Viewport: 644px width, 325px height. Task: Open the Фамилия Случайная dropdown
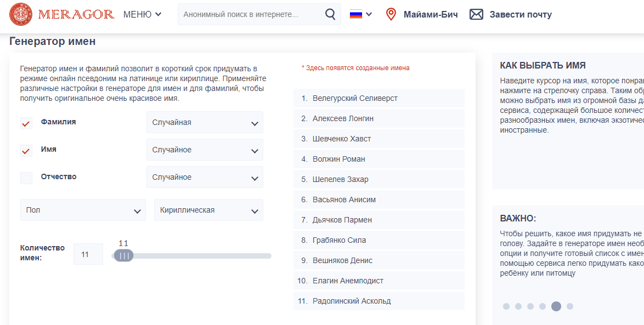point(205,122)
